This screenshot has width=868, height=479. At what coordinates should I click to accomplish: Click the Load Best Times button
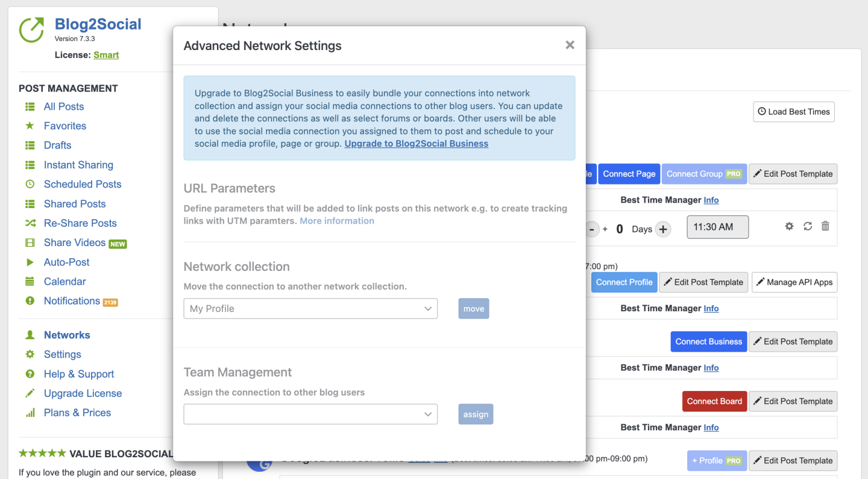pyautogui.click(x=793, y=112)
